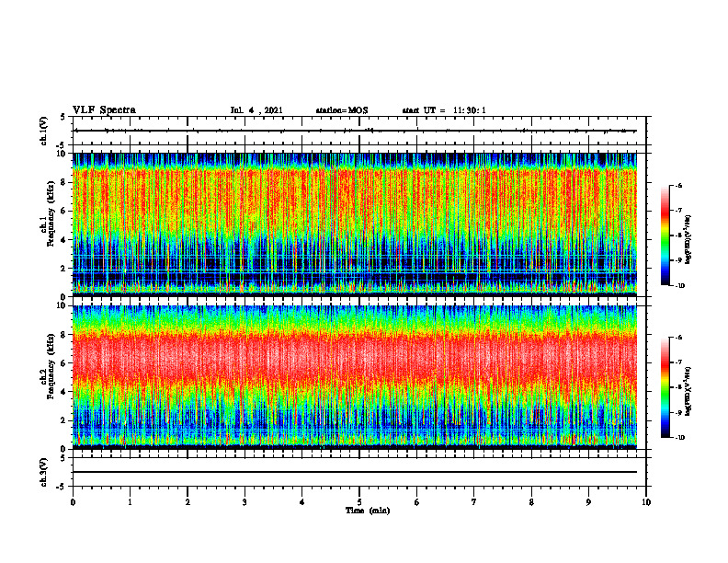
Task: Click the "1" minute tick label on time axis
Action: coord(130,502)
